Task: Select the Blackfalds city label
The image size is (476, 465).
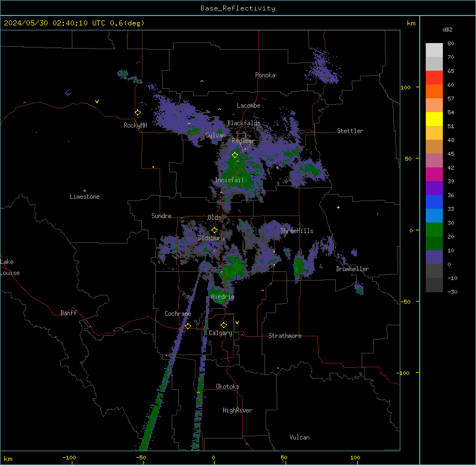Action: [244, 123]
